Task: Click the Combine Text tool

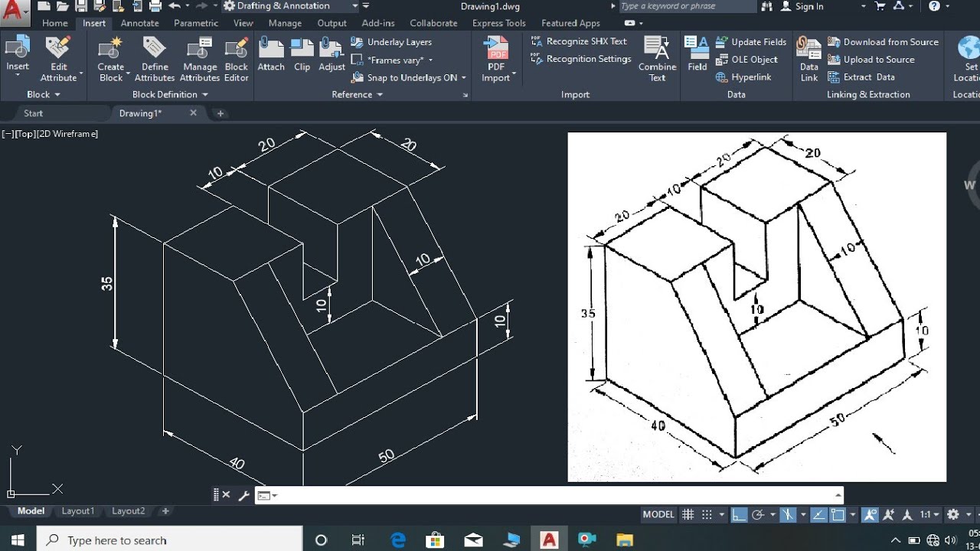Action: tap(657, 59)
